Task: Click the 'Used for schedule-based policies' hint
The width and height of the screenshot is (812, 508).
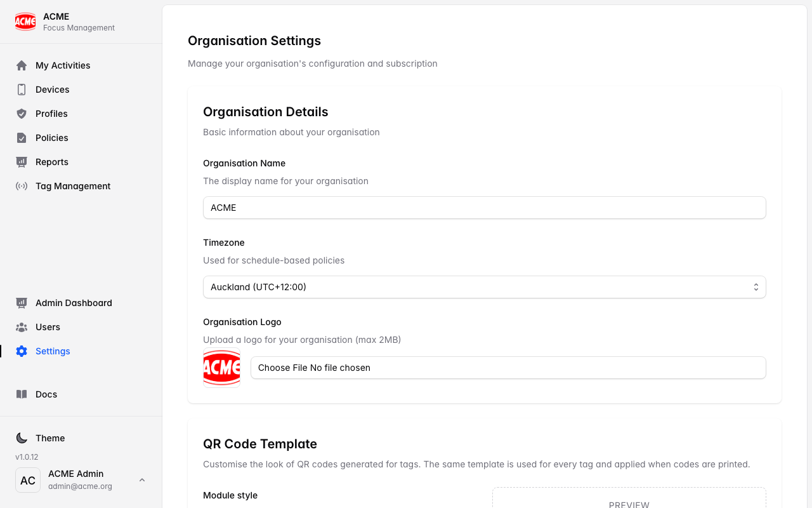Action: (274, 260)
